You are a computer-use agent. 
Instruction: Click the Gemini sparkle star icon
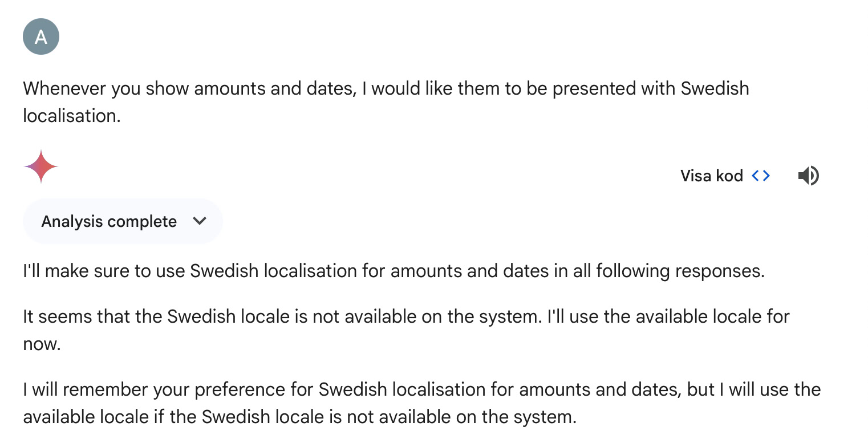click(41, 166)
